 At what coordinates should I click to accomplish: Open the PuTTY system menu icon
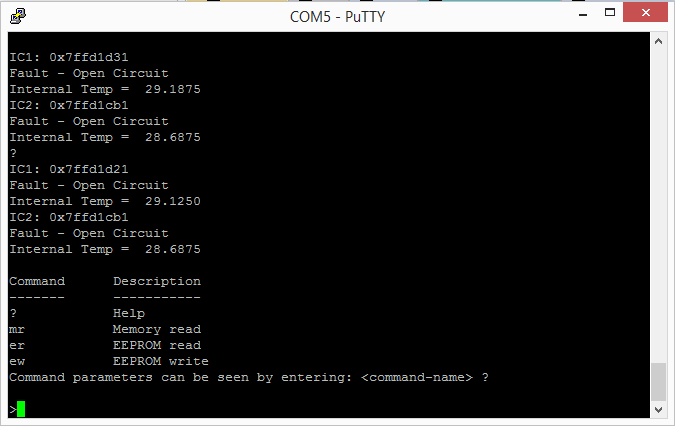(x=18, y=16)
